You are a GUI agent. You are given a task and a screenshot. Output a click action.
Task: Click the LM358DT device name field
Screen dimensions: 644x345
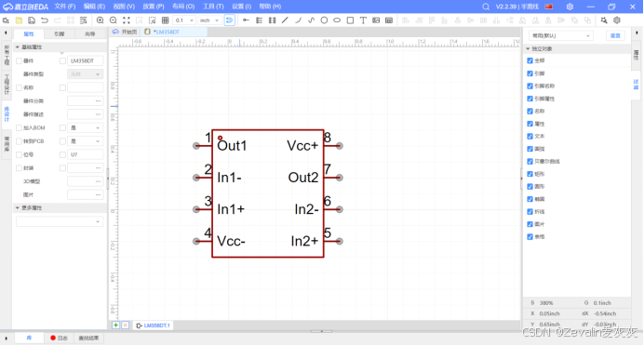[85, 60]
